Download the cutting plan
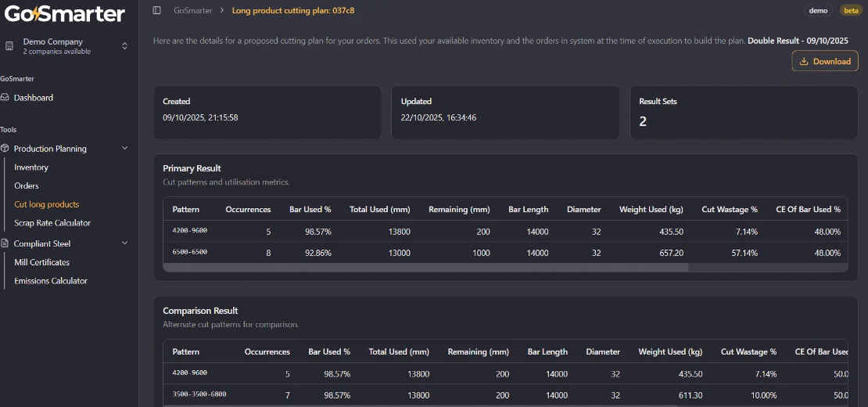This screenshot has height=407, width=868. [825, 61]
